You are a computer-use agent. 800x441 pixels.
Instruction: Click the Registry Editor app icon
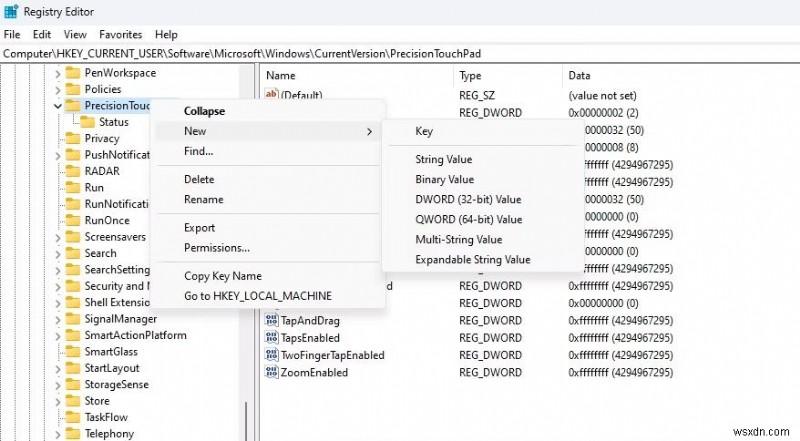[11, 11]
